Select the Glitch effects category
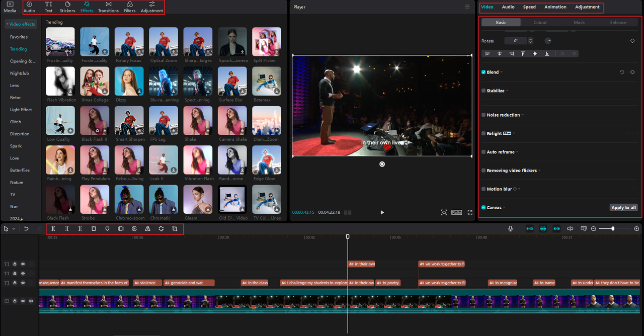Screen dimensions: 644x336 [16, 122]
